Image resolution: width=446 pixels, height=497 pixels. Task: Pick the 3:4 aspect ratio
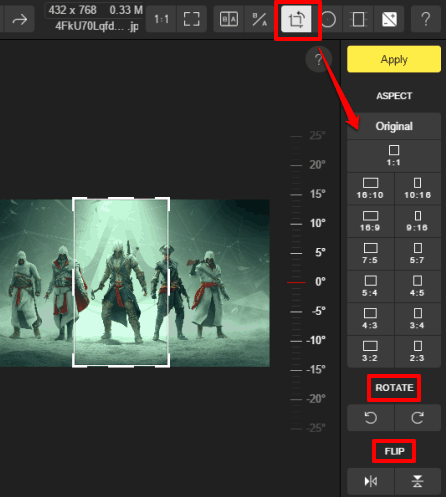coord(418,319)
